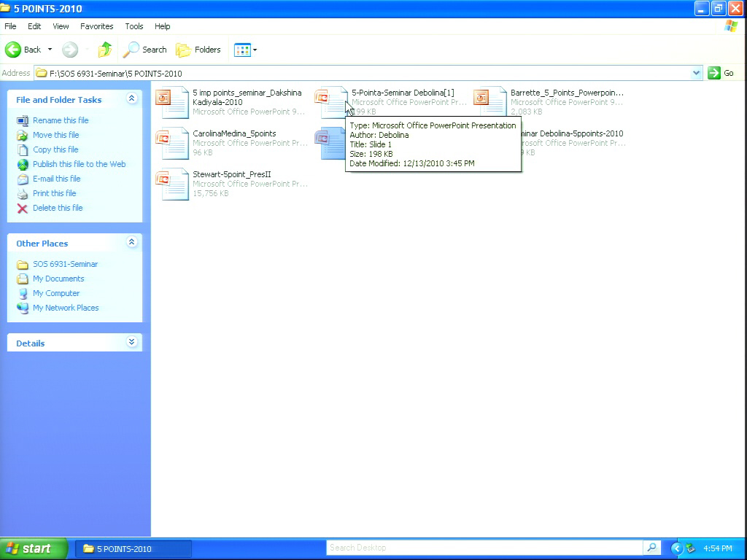Click Rename this file link
The image size is (747, 560).
pyautogui.click(x=61, y=120)
